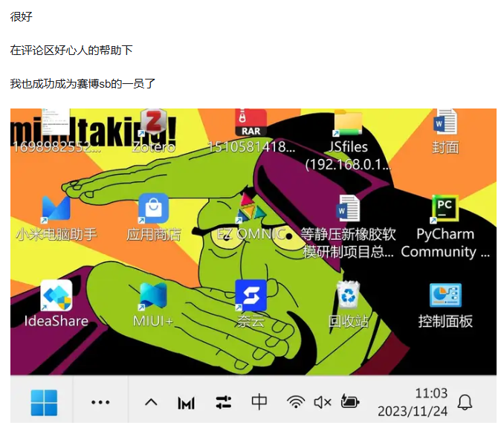Open the RAR archive 1510581418
The height and width of the screenshot is (431, 504).
click(x=251, y=123)
